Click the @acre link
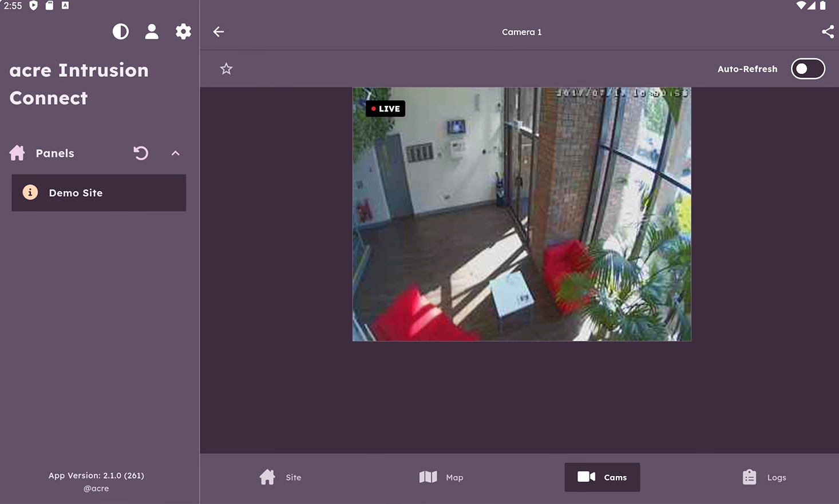Image resolution: width=839 pixels, height=504 pixels. click(x=96, y=489)
